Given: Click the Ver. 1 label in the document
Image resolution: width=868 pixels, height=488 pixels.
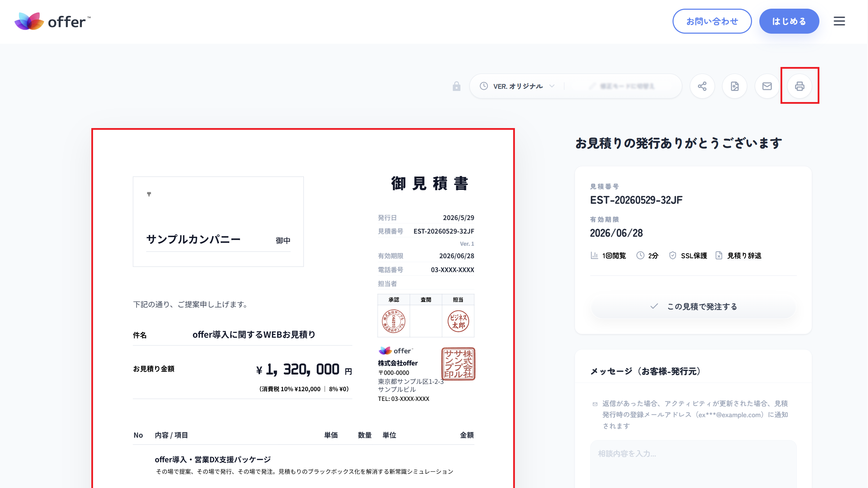Looking at the screenshot, I should (467, 244).
